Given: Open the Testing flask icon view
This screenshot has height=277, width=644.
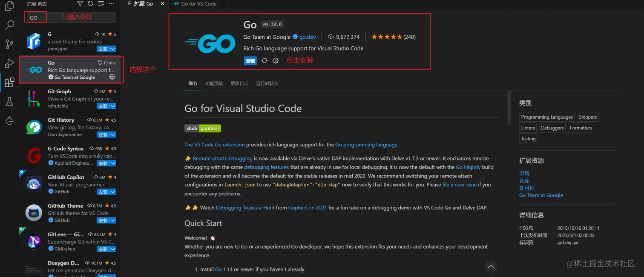Looking at the screenshot, I should coord(9,101).
